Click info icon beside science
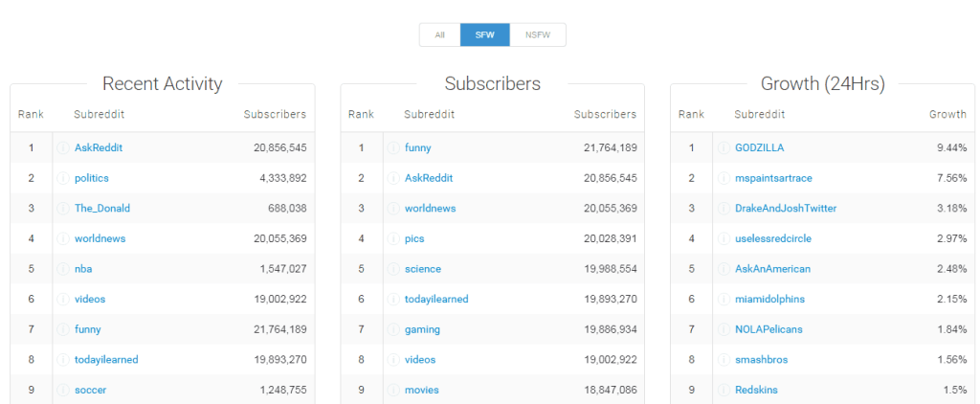The width and height of the screenshot is (980, 404). pyautogui.click(x=393, y=269)
